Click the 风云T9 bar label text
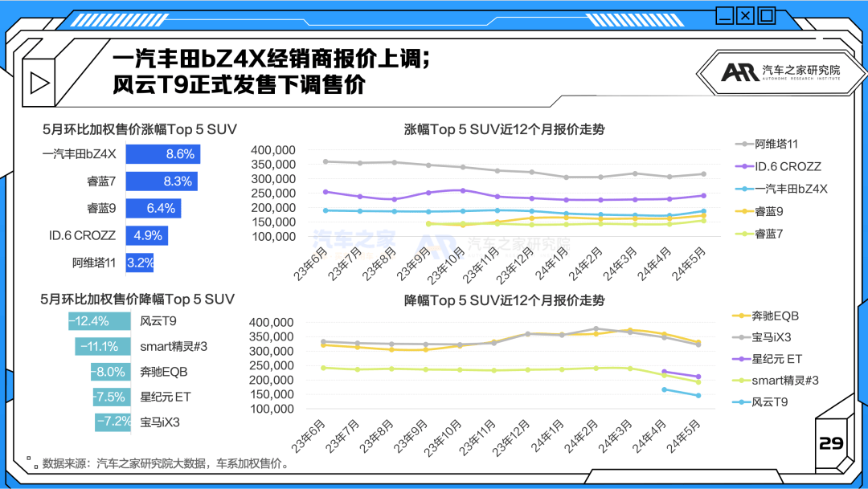The height and width of the screenshot is (489, 868). coord(158,321)
